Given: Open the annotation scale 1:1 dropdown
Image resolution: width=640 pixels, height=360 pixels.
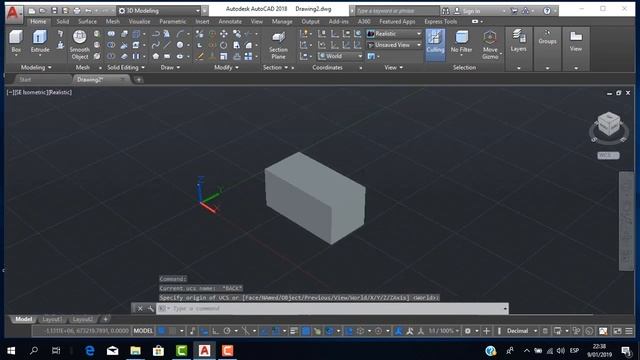Looking at the screenshot, I should pyautogui.click(x=444, y=331).
